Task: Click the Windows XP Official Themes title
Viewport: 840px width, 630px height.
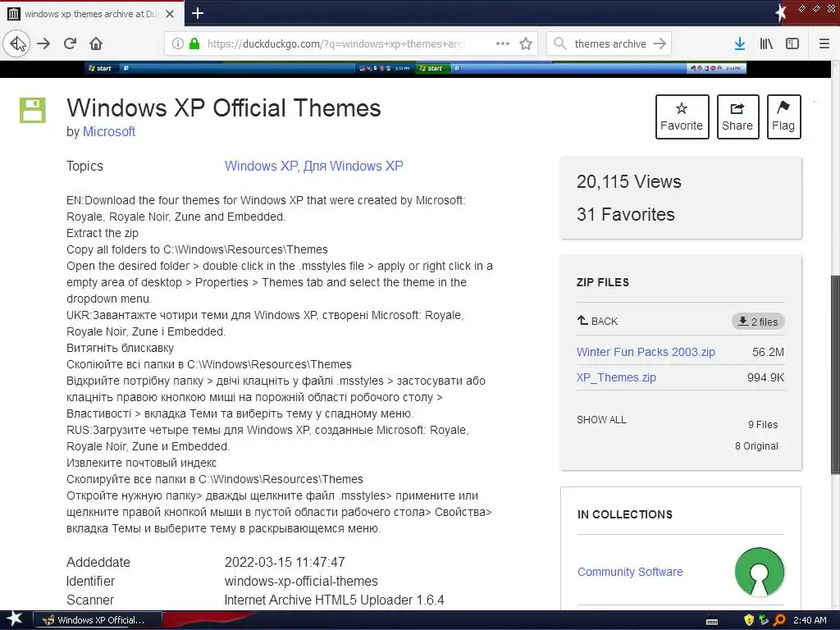Action: click(x=223, y=107)
